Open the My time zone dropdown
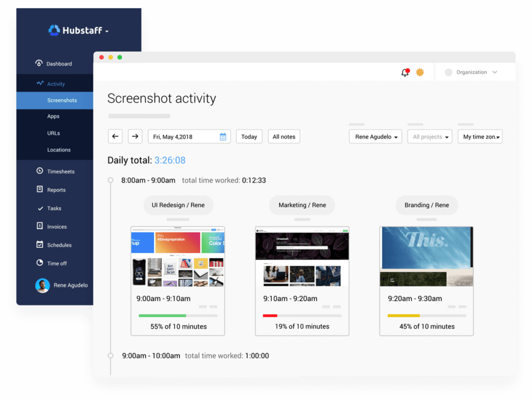 [x=480, y=136]
